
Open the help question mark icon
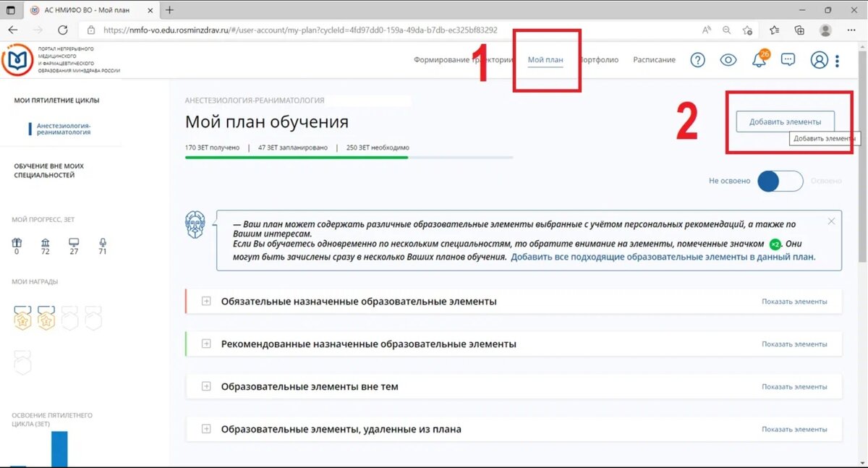(x=697, y=60)
